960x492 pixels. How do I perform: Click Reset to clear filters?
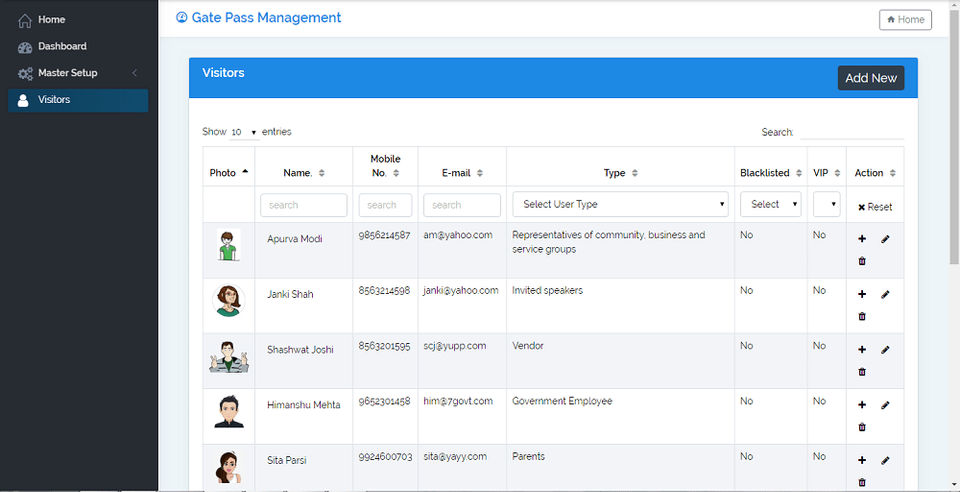tap(874, 207)
